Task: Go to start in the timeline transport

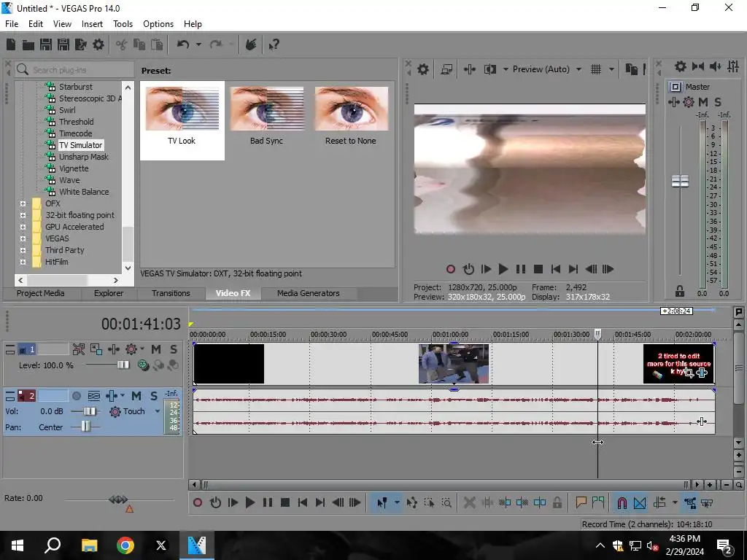Action: [303, 502]
